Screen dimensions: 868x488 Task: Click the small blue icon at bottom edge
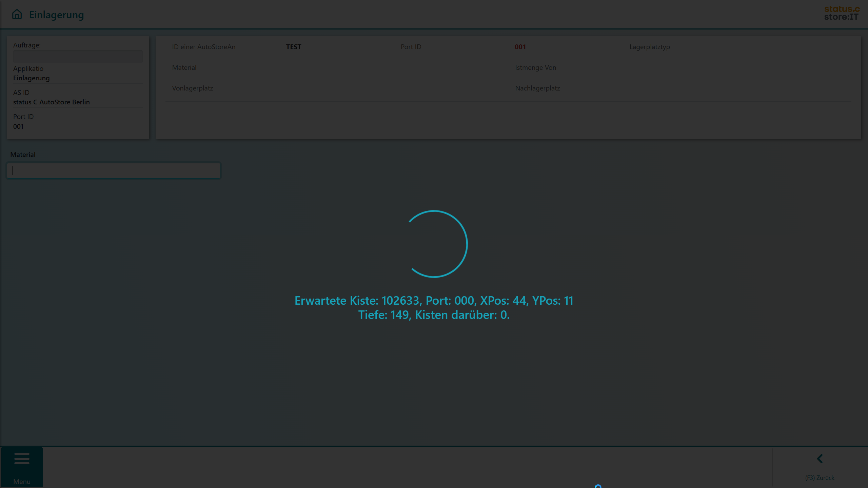point(598,486)
